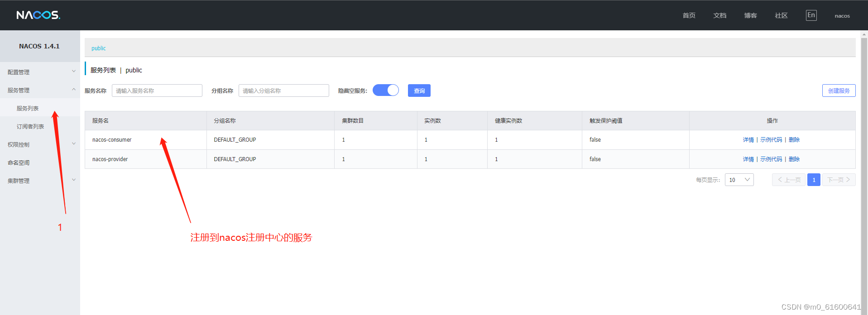Switch language with the En icon
The width and height of the screenshot is (868, 315).
click(811, 15)
